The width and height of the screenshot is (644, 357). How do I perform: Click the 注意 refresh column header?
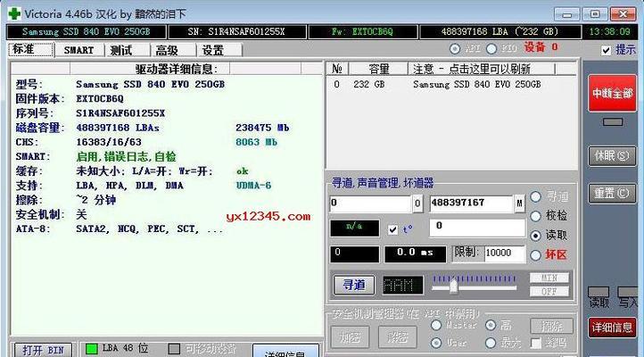[481, 69]
